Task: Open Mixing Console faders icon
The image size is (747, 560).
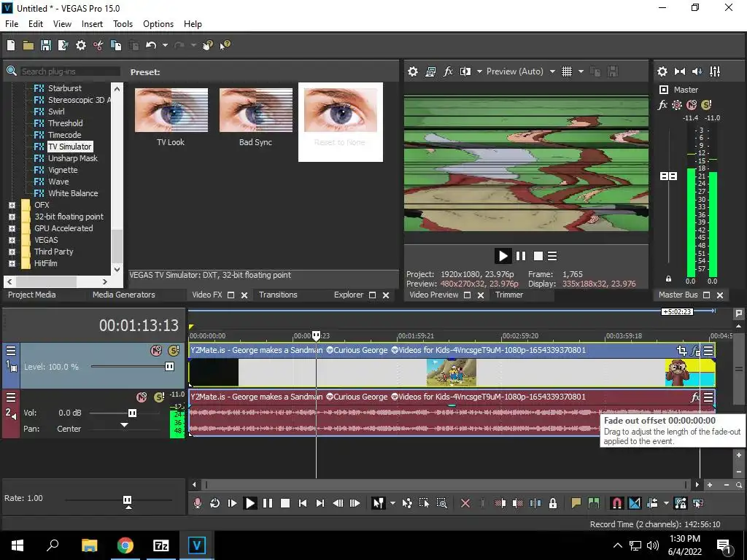Action: tap(715, 71)
